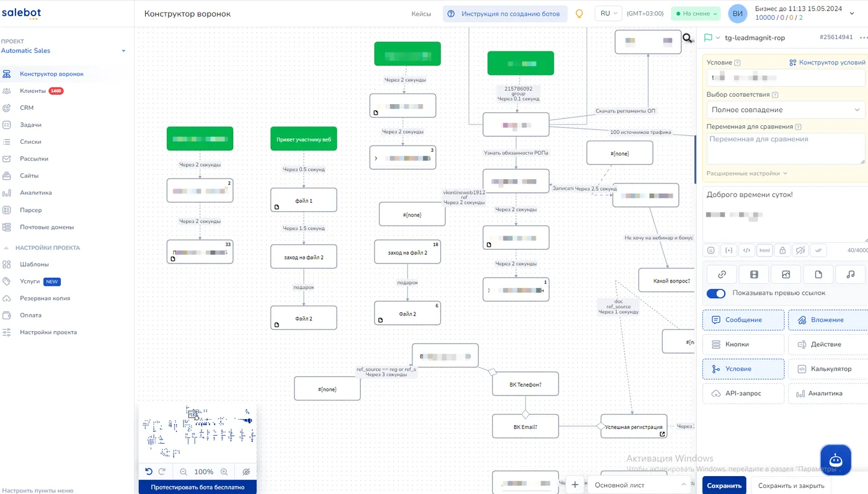Undo the last action in the minimap toolbar
868x494 pixels.
[149, 472]
